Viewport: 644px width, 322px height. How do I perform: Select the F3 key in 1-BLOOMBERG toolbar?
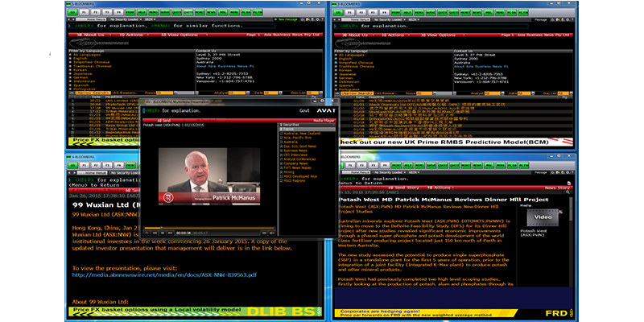107,12
